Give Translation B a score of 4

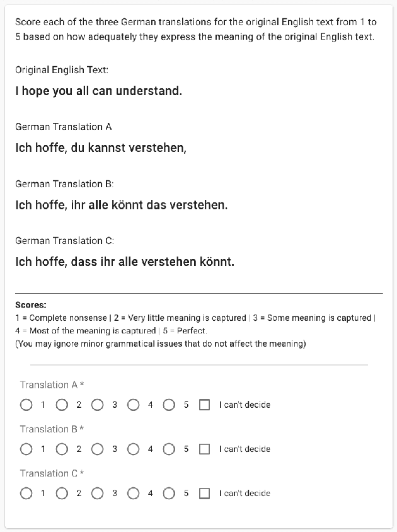[x=133, y=449]
